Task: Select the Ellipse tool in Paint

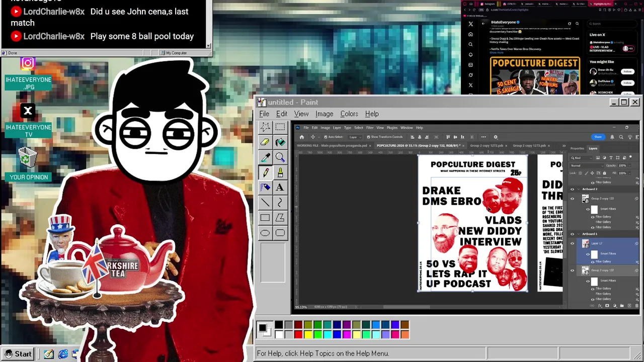Action: pyautogui.click(x=265, y=233)
